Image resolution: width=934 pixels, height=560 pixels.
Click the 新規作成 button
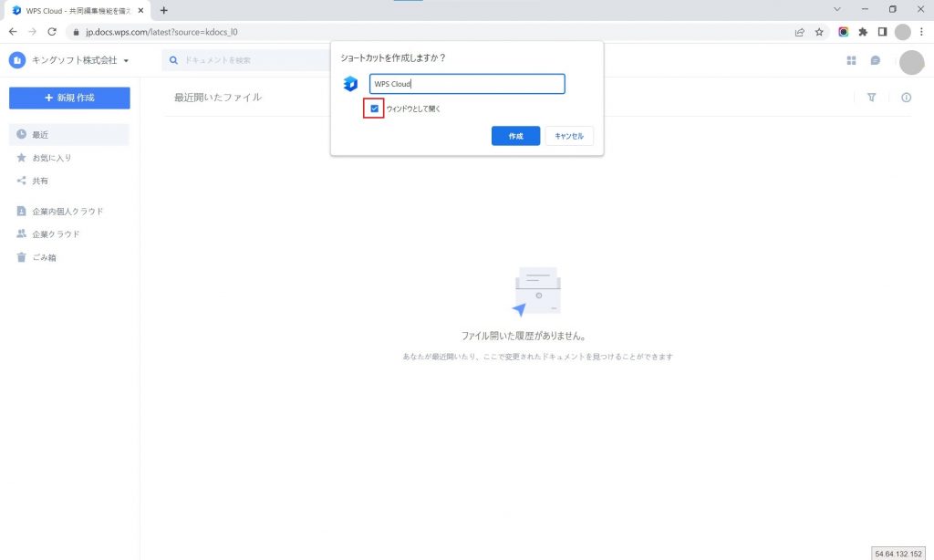coord(69,98)
